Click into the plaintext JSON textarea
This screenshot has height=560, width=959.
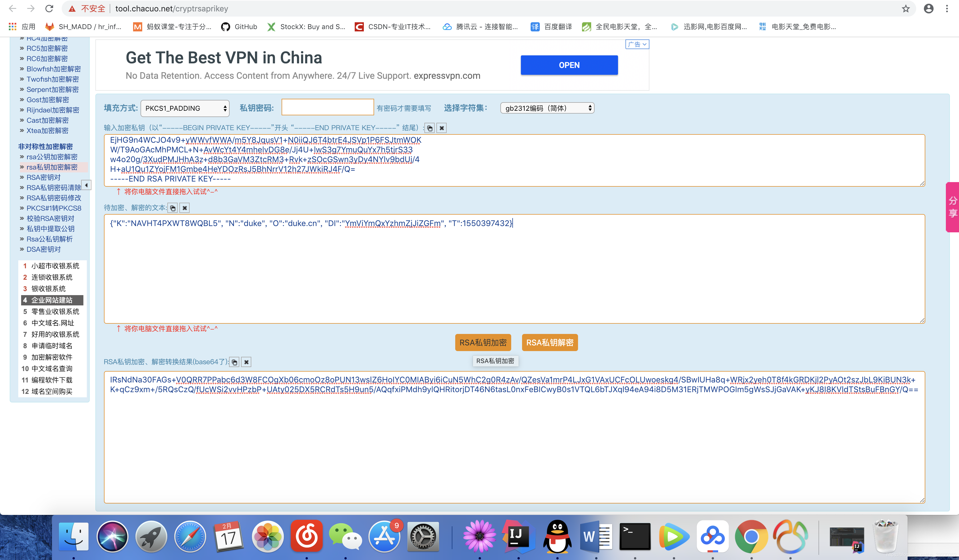click(515, 269)
